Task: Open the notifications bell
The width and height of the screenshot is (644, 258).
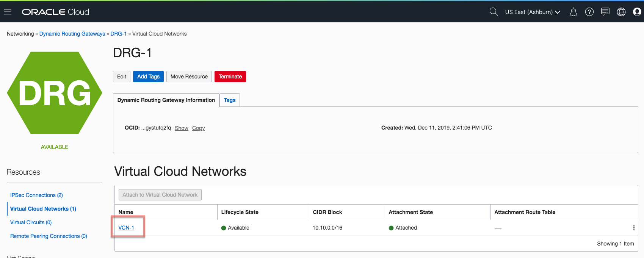Action: [573, 12]
